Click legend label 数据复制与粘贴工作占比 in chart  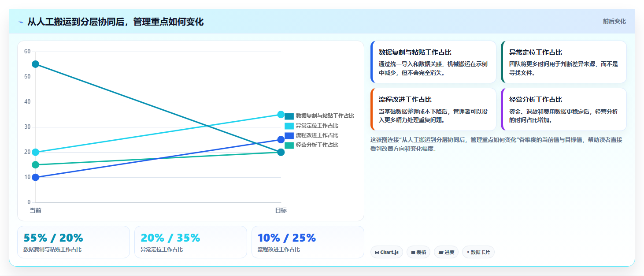coord(325,116)
